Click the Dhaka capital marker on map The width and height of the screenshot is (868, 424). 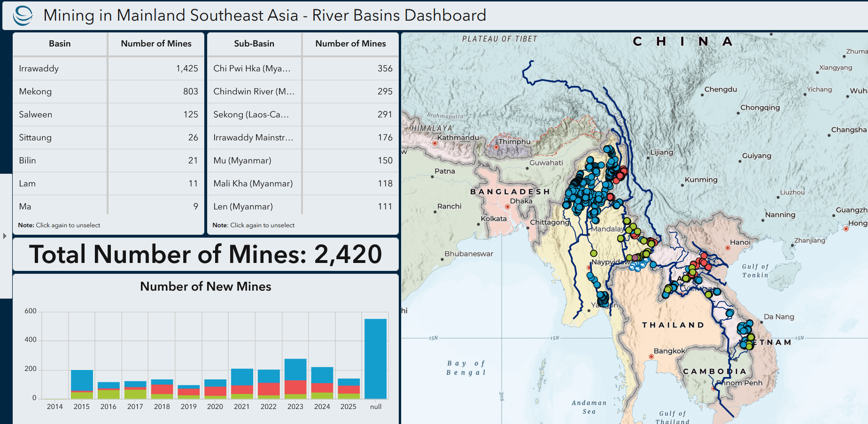(507, 207)
